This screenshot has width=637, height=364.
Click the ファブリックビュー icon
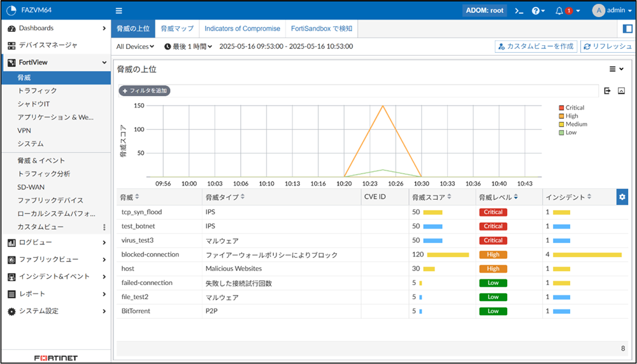coord(11,260)
